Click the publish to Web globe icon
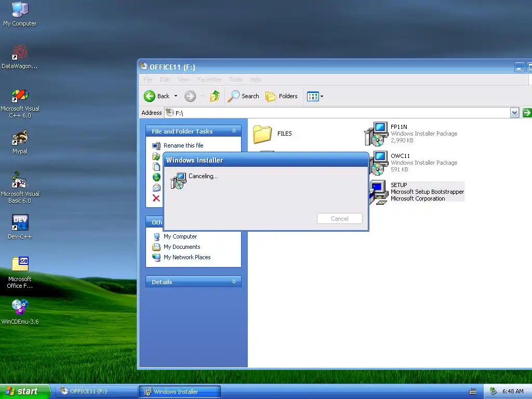This screenshot has width=532, height=399. pos(156,177)
